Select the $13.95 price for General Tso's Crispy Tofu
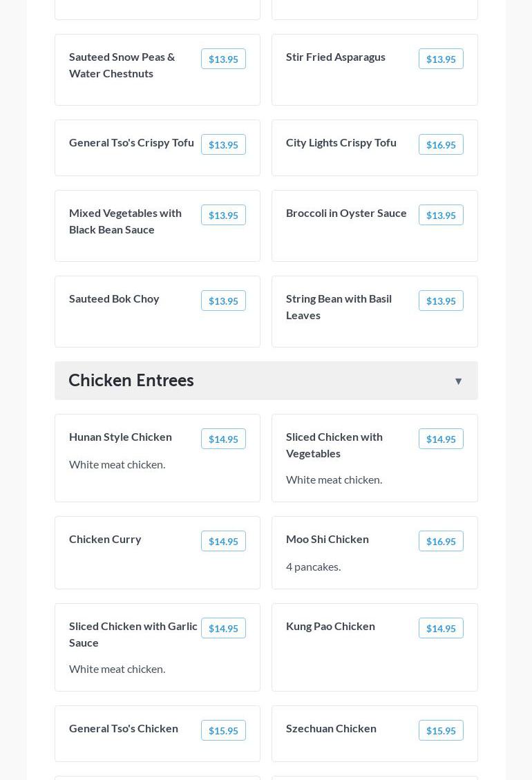532x780 pixels. coord(223,145)
